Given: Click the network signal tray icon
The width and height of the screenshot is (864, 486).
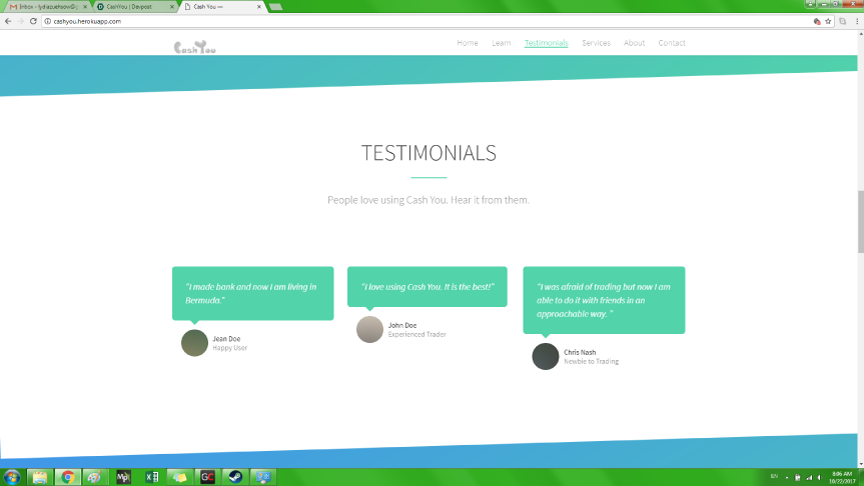Looking at the screenshot, I should pos(809,477).
